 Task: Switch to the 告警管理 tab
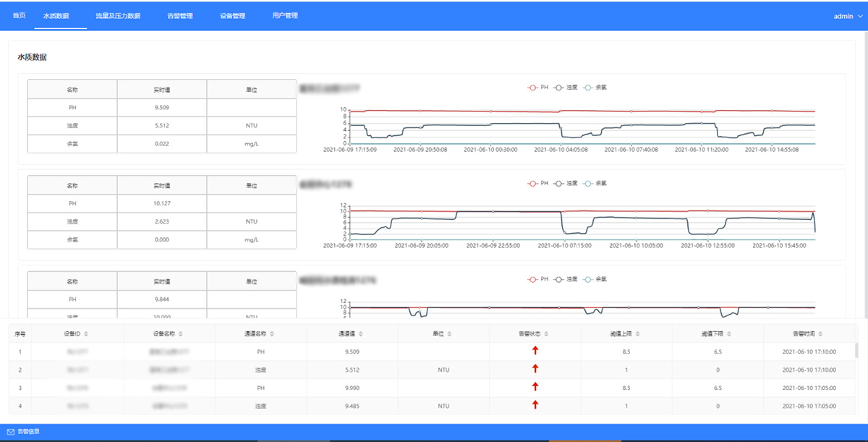pyautogui.click(x=180, y=16)
